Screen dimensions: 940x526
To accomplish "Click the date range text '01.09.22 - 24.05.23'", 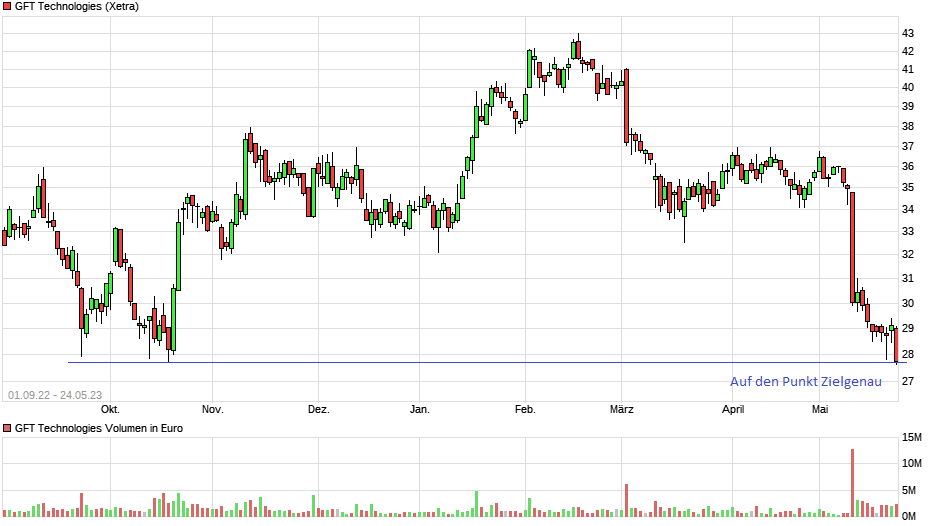I will pos(55,395).
